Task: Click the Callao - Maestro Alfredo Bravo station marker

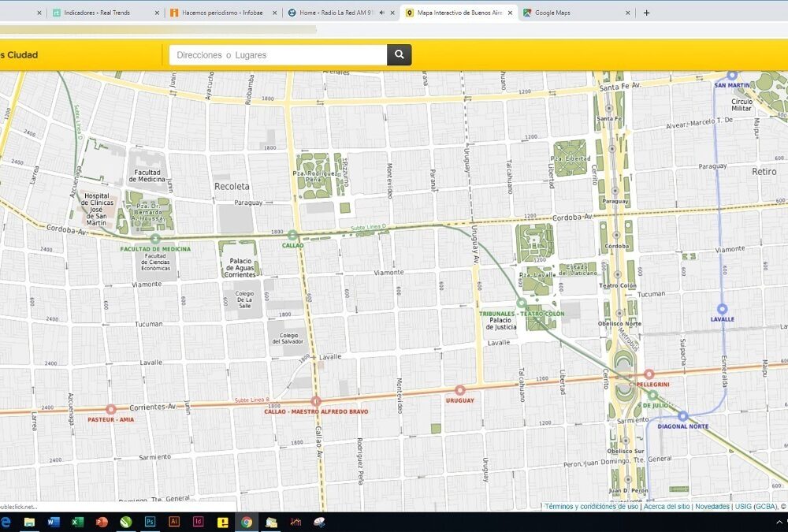Action: click(316, 401)
